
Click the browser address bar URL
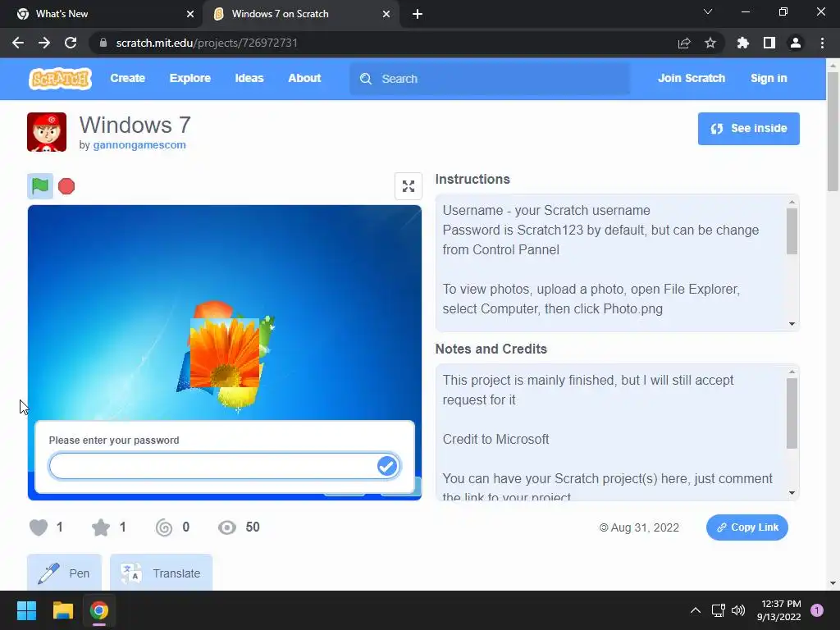pos(207,43)
